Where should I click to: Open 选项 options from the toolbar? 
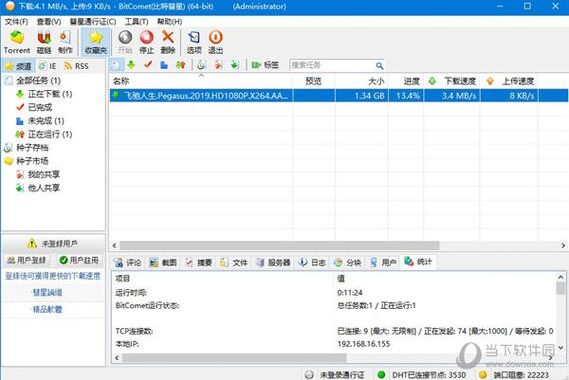pos(194,42)
